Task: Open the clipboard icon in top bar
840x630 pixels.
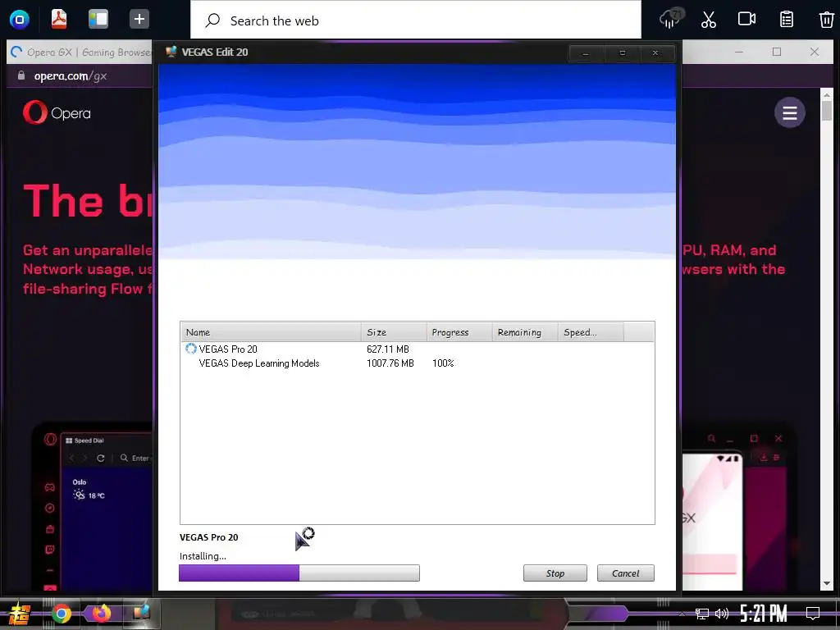Action: pyautogui.click(x=787, y=20)
